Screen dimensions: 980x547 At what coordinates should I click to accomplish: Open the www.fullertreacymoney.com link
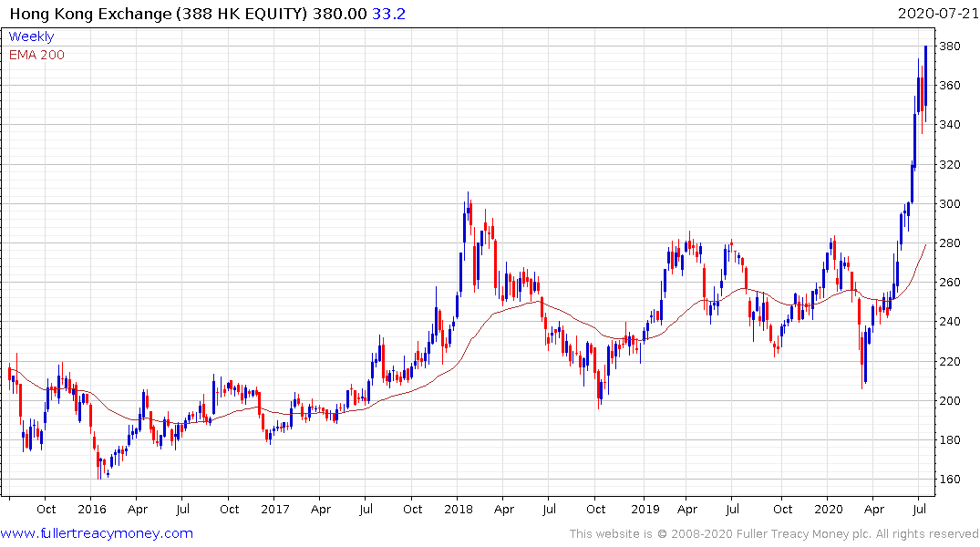pyautogui.click(x=97, y=533)
